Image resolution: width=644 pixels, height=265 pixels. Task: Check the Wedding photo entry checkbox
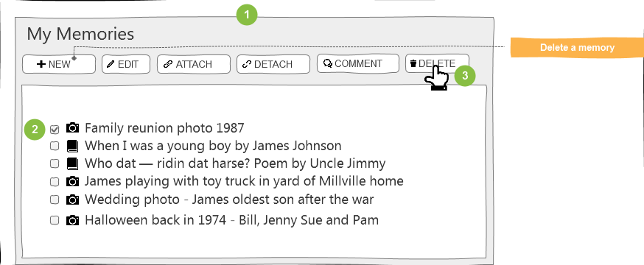[x=55, y=199]
